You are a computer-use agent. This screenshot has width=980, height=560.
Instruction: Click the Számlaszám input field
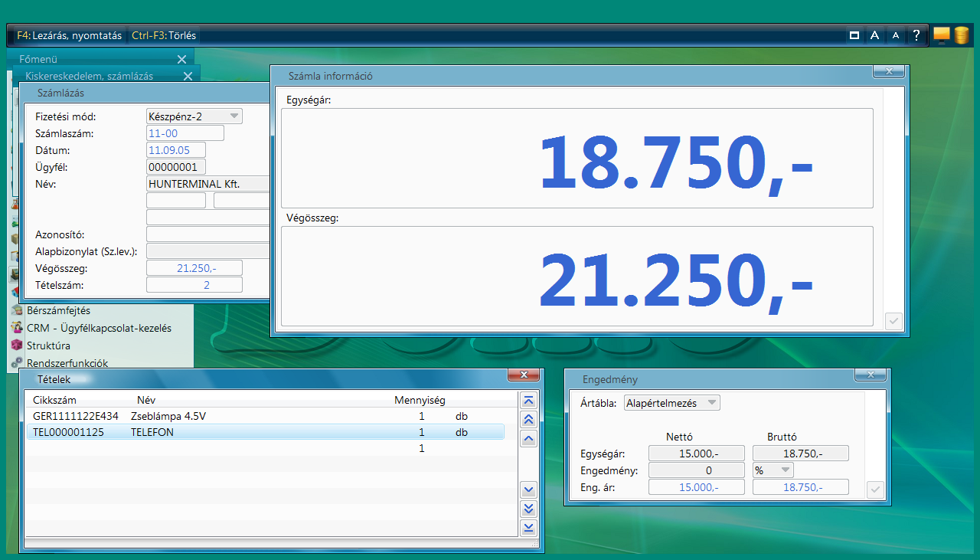pos(185,133)
